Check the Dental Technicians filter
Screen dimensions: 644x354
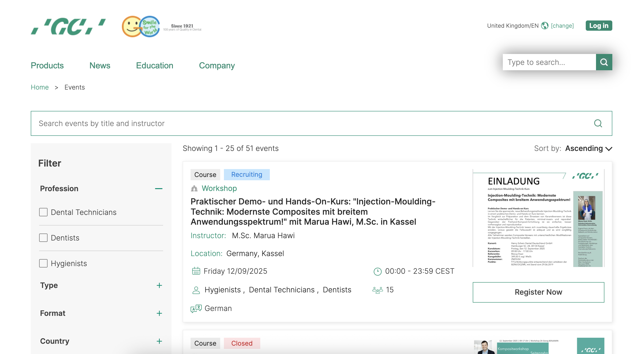43,212
